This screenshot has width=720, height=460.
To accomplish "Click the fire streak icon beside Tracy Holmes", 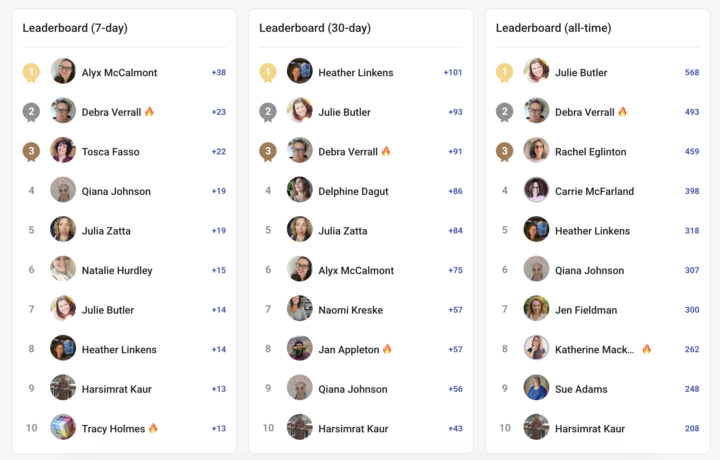I will click(x=153, y=428).
